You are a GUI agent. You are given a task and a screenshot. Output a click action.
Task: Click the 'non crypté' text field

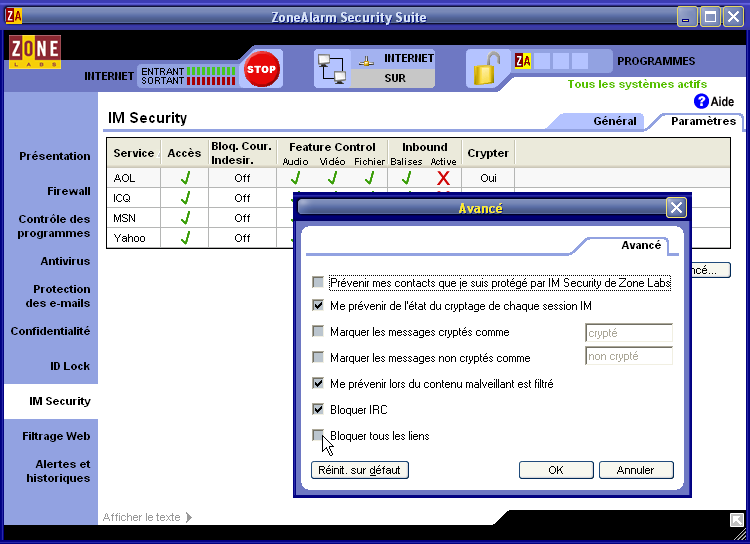629,356
